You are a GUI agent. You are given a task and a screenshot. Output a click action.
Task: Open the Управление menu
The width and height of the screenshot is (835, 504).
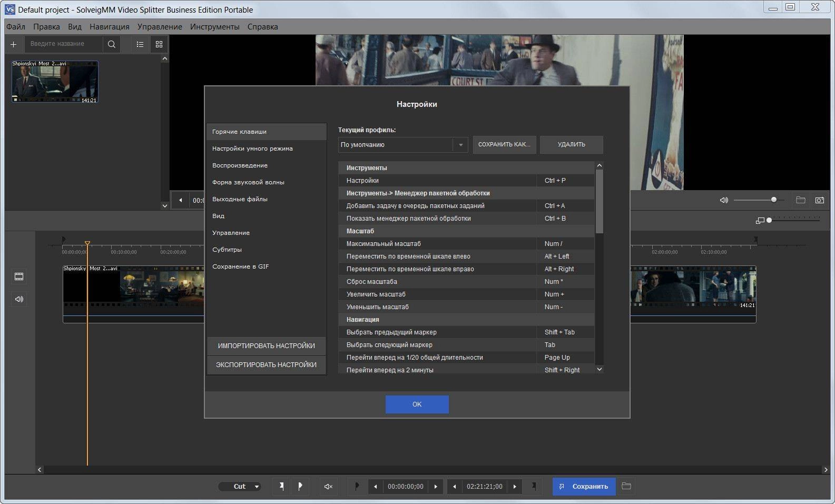click(x=160, y=27)
